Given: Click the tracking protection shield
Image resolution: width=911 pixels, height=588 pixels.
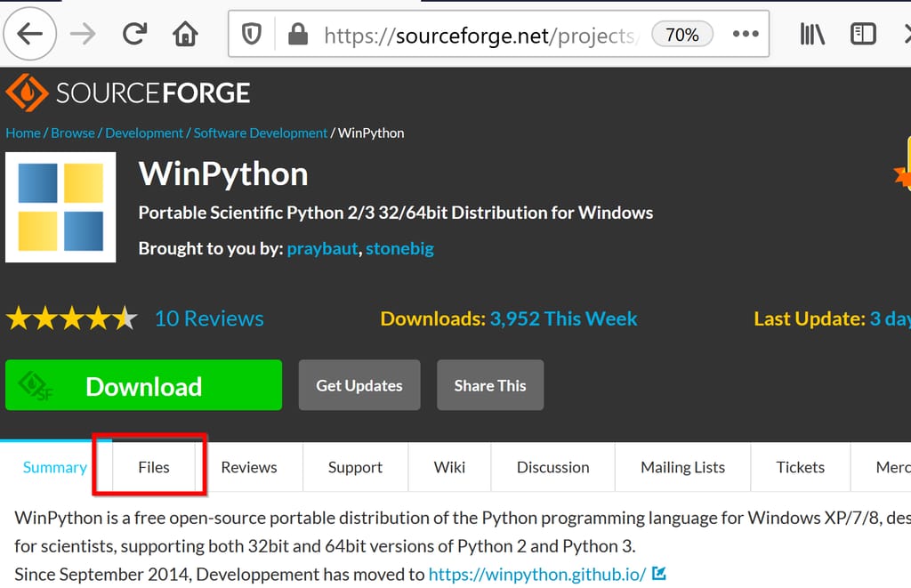Looking at the screenshot, I should point(253,33).
